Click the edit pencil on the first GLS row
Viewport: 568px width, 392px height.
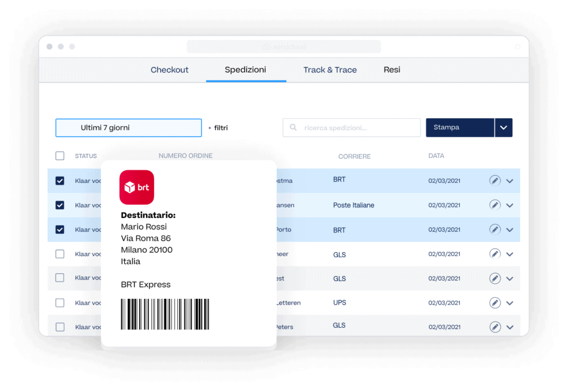(495, 254)
